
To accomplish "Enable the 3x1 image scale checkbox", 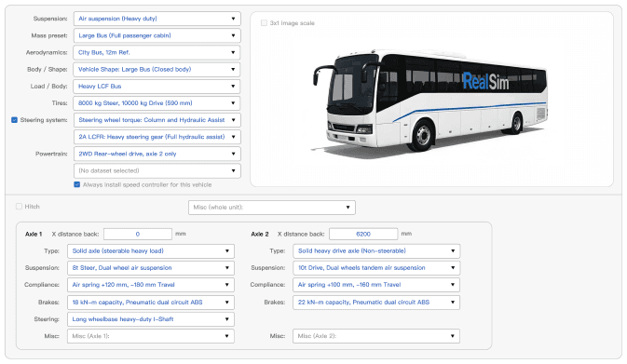I will 264,23.
